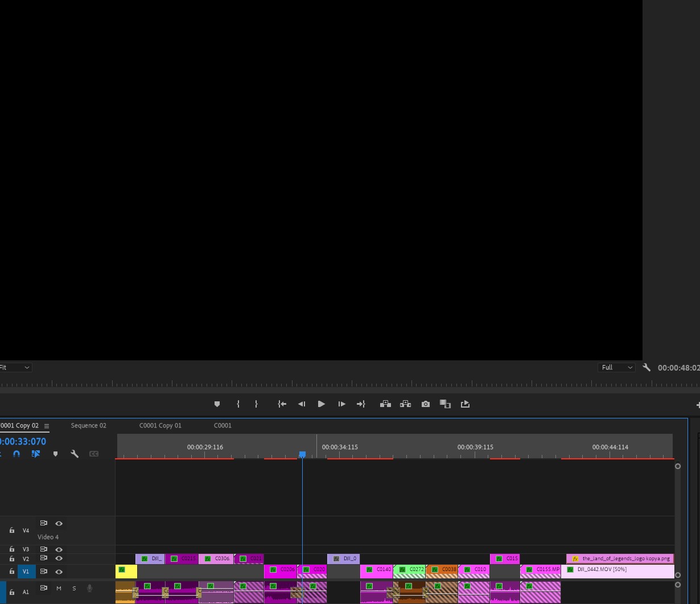Click the Export Frame camera icon
This screenshot has width=700, height=604.
pyautogui.click(x=425, y=404)
